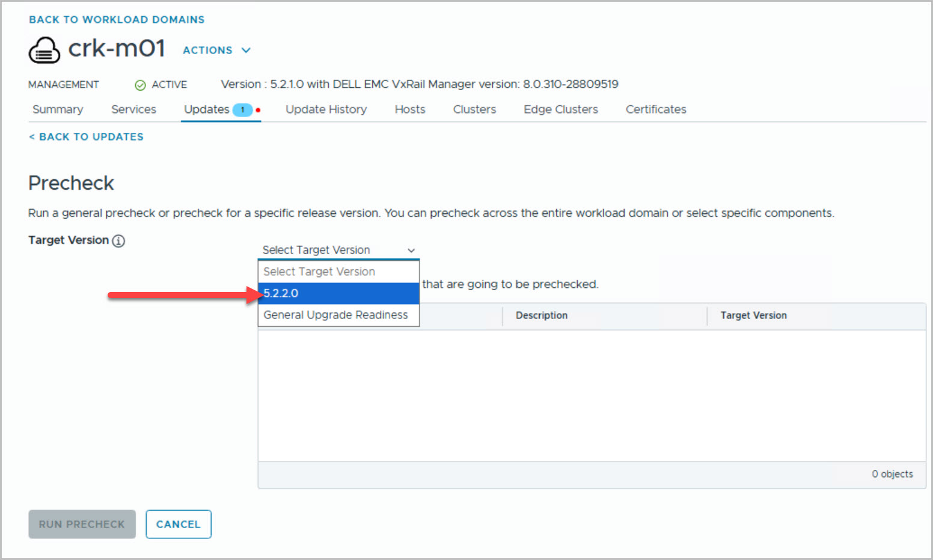
Task: Click the workload domain cloud icon
Action: coord(44,50)
